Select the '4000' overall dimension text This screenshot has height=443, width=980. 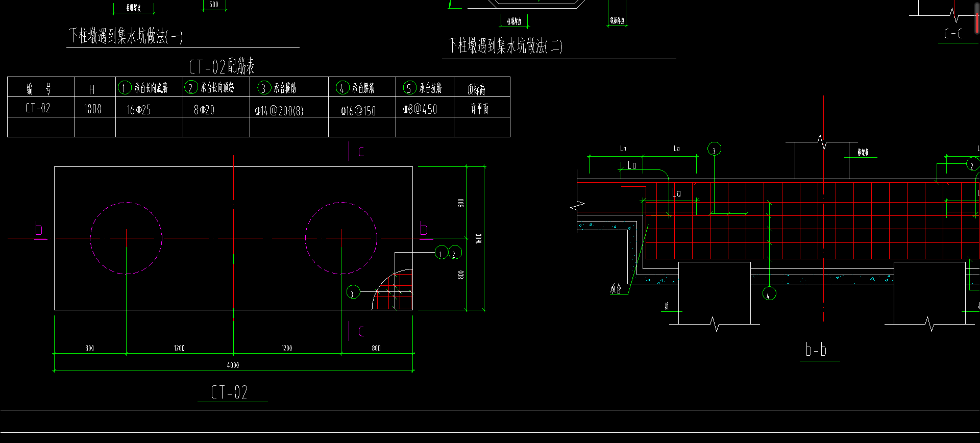point(233,365)
